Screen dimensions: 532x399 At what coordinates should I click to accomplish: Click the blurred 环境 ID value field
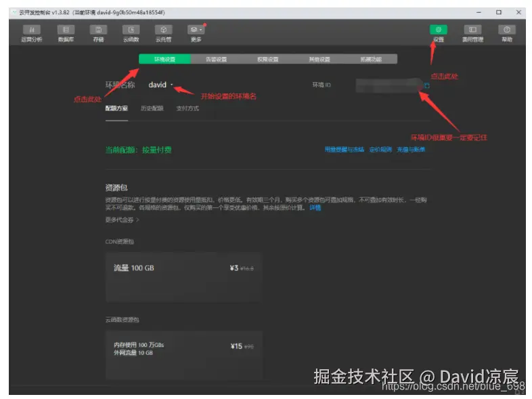388,85
